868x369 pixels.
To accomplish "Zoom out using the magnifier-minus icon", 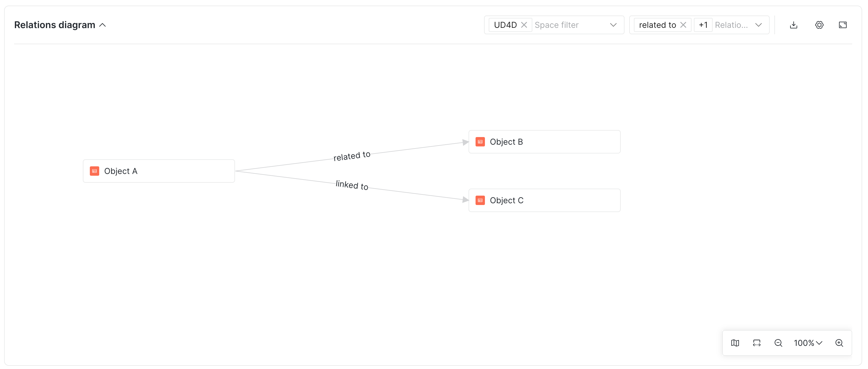I will tap(778, 343).
